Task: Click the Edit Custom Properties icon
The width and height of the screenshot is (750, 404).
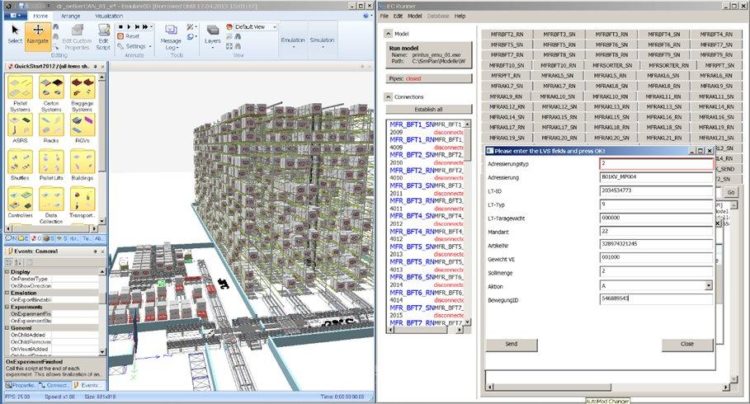Action: (77, 31)
